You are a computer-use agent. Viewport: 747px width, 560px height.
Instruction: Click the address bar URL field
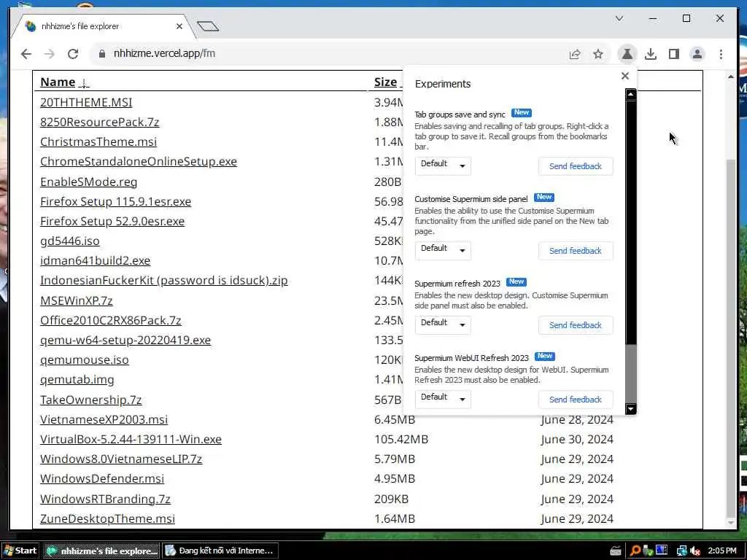click(329, 54)
